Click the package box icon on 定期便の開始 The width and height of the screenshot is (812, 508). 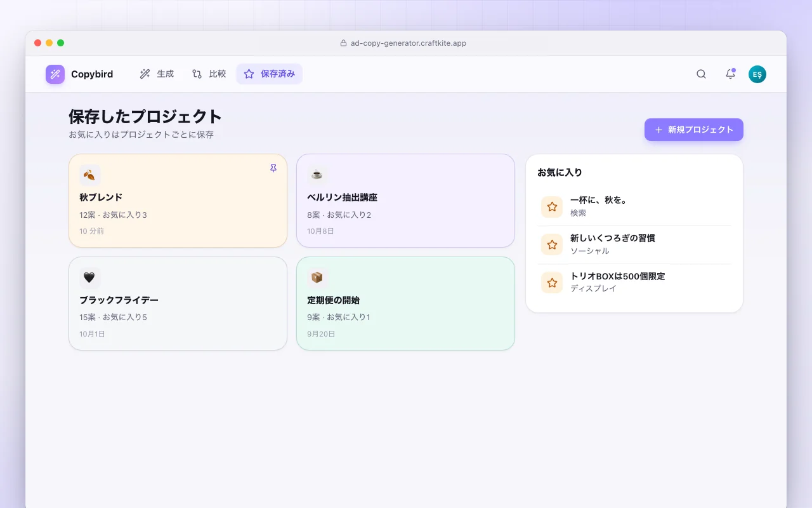tap(317, 277)
